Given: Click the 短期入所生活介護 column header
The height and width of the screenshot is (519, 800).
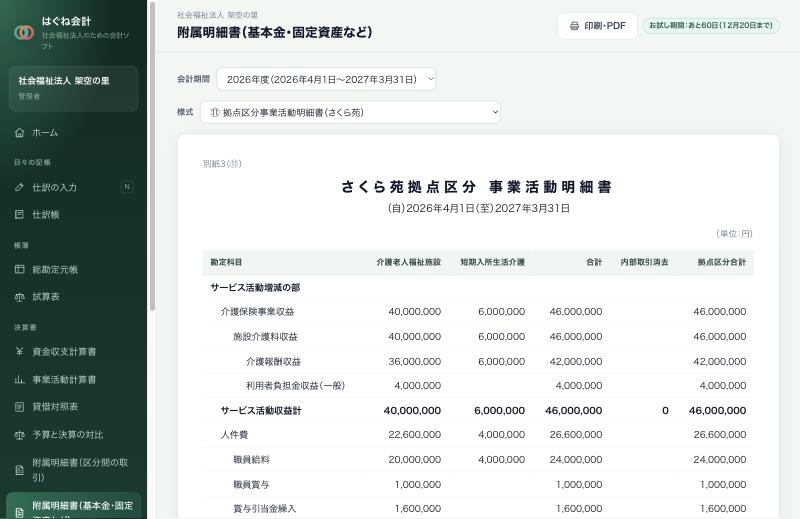Looking at the screenshot, I should pyautogui.click(x=492, y=262).
